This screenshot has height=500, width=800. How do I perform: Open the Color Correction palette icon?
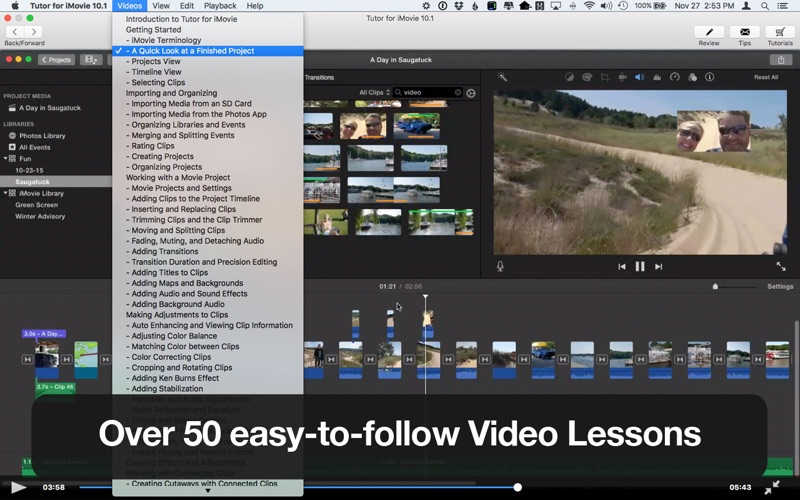coord(587,77)
